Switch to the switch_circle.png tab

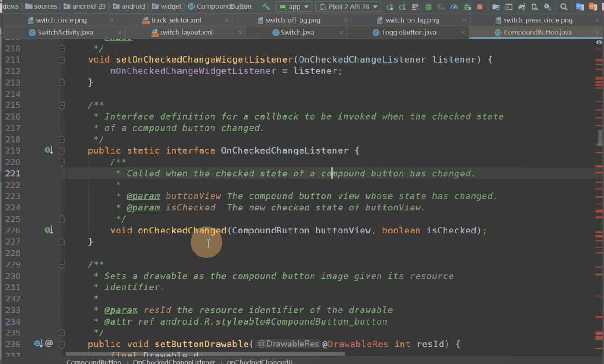(61, 20)
